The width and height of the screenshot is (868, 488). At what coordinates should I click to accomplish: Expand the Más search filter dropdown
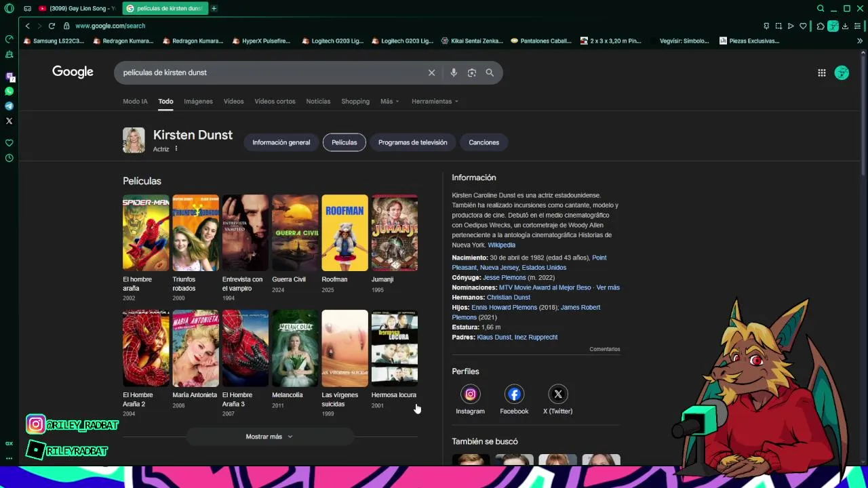click(390, 102)
